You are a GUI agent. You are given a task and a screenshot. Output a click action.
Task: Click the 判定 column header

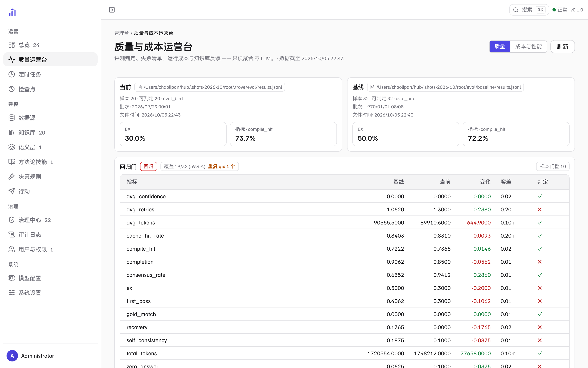point(542,182)
